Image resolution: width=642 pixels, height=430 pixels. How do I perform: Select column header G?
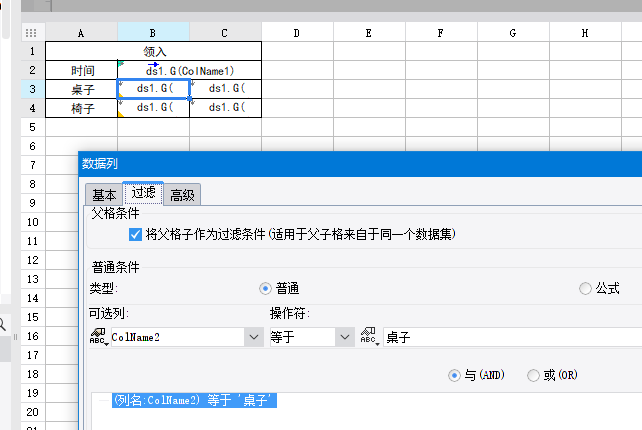[513, 33]
